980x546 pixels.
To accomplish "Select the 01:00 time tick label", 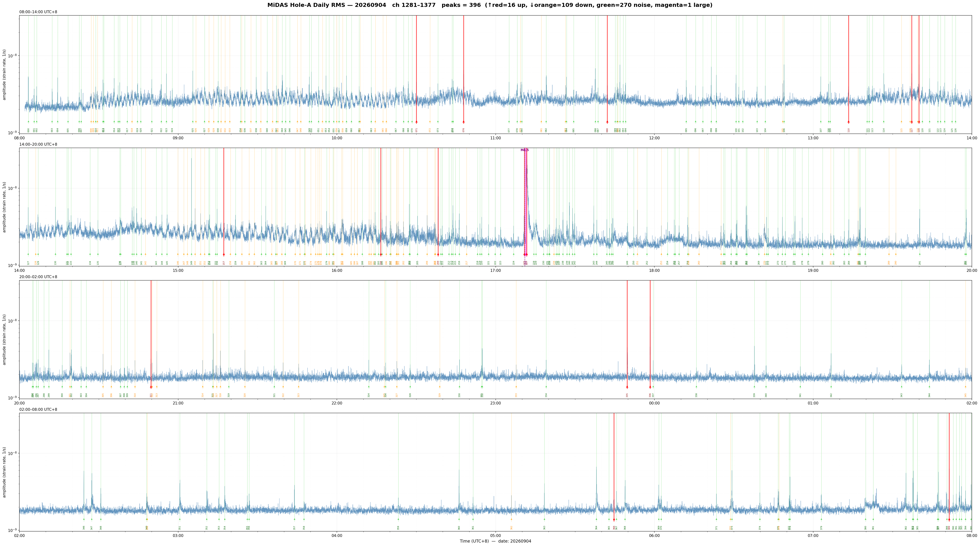I will coord(813,403).
